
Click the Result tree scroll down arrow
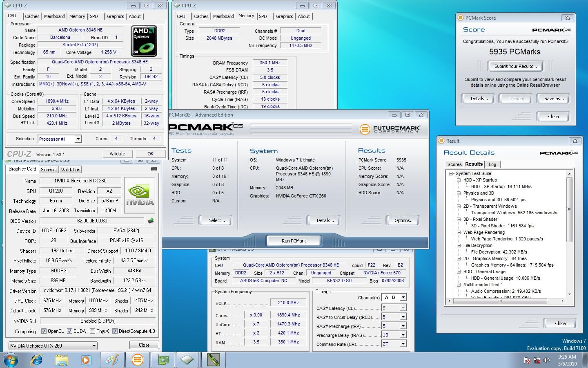(x=570, y=294)
